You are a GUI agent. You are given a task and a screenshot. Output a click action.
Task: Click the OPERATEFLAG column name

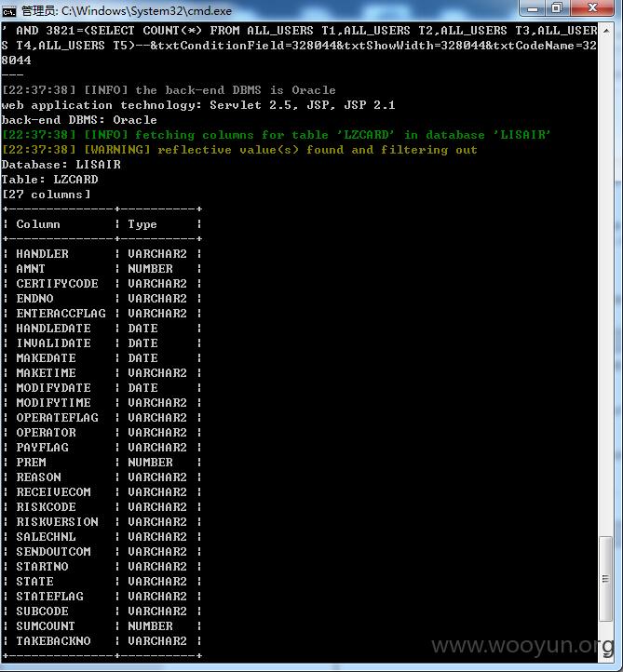point(57,417)
